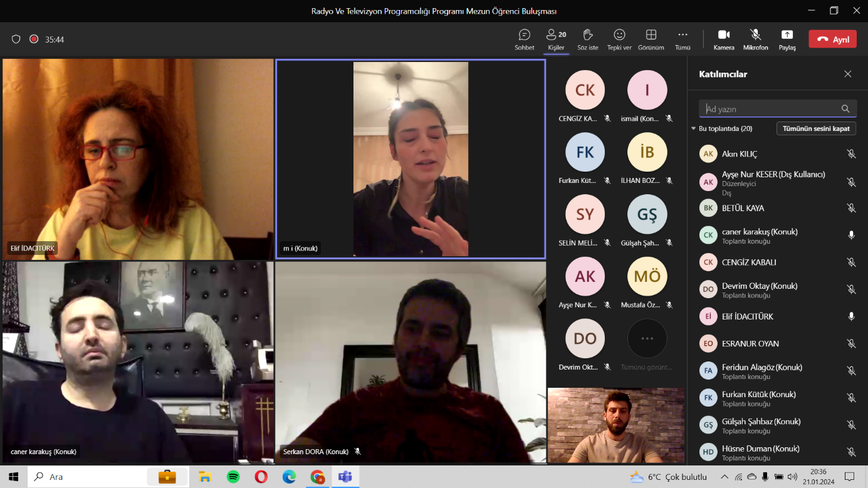Open the Windows Start menu

(14, 477)
